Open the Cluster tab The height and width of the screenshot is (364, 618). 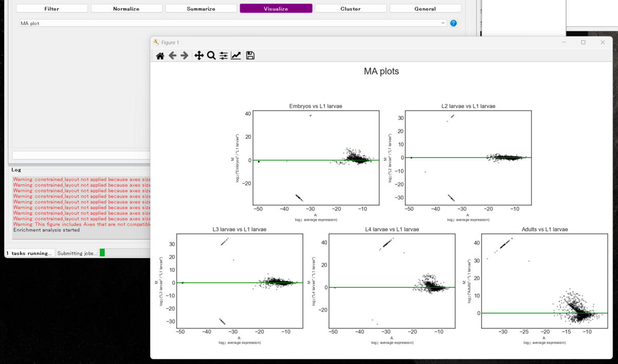click(x=350, y=8)
